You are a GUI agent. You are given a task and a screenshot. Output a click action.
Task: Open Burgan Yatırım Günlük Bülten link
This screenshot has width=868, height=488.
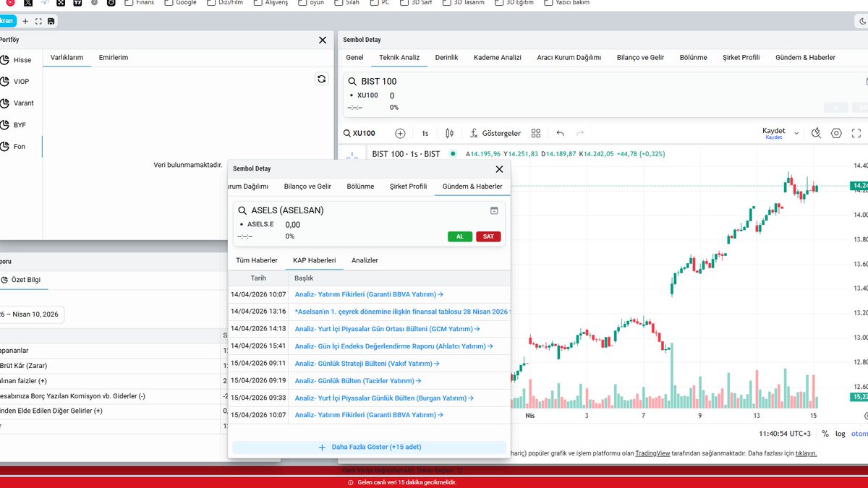pyautogui.click(x=385, y=398)
